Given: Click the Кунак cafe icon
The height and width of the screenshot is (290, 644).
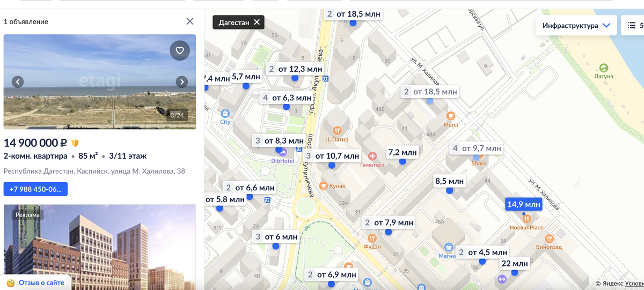Looking at the screenshot, I should (324, 185).
